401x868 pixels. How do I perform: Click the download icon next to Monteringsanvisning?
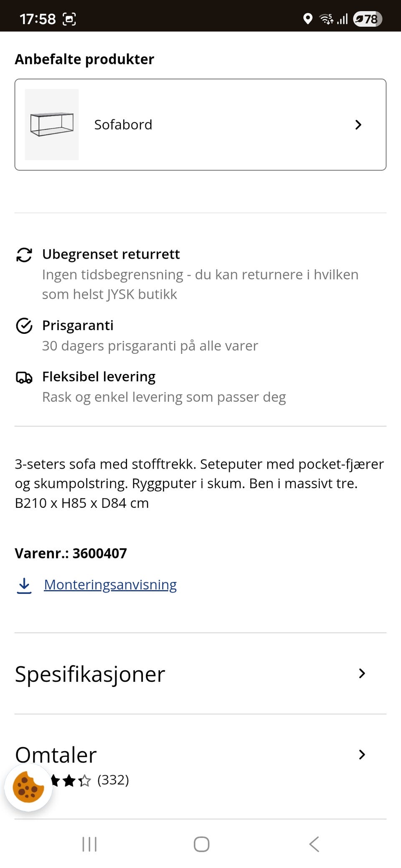tap(24, 585)
